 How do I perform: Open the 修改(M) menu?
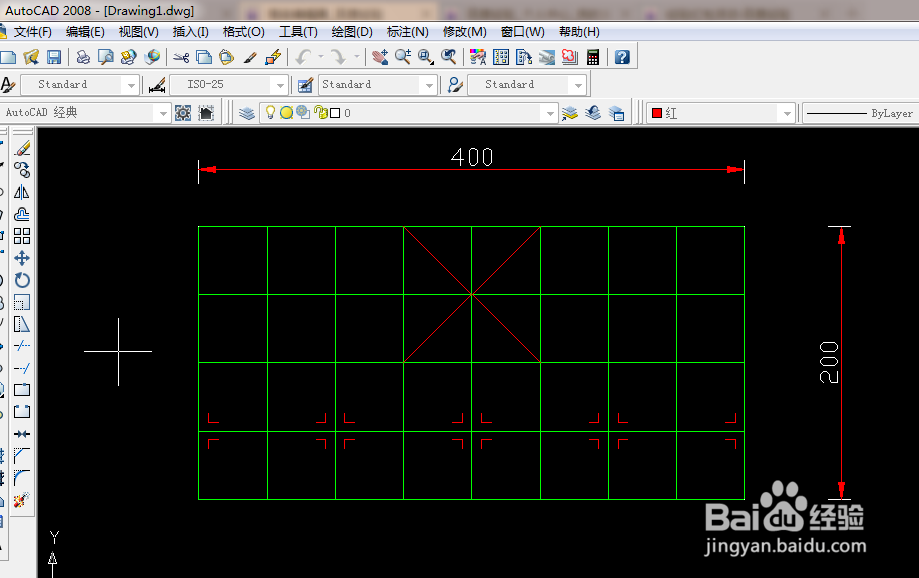(x=464, y=32)
